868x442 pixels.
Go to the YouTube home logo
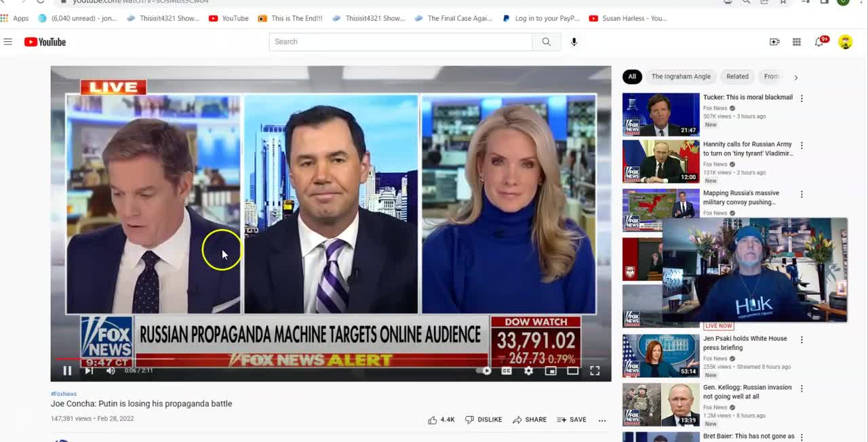[45, 42]
